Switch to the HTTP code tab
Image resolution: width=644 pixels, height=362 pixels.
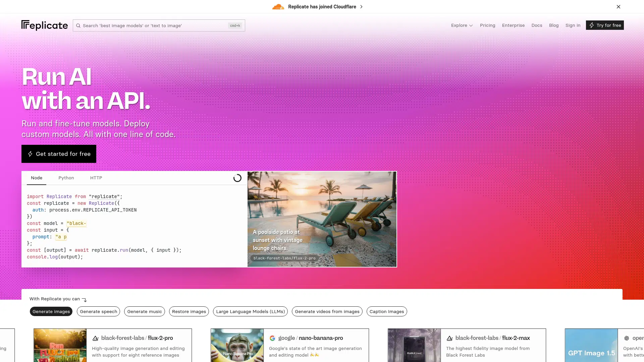pos(96,178)
